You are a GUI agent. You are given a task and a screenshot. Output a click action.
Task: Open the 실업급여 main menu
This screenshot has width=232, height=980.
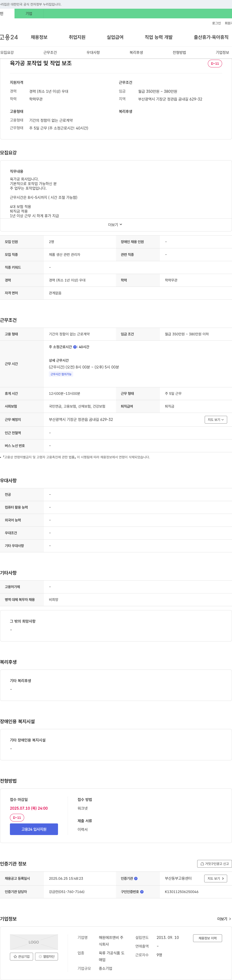pyautogui.click(x=115, y=37)
